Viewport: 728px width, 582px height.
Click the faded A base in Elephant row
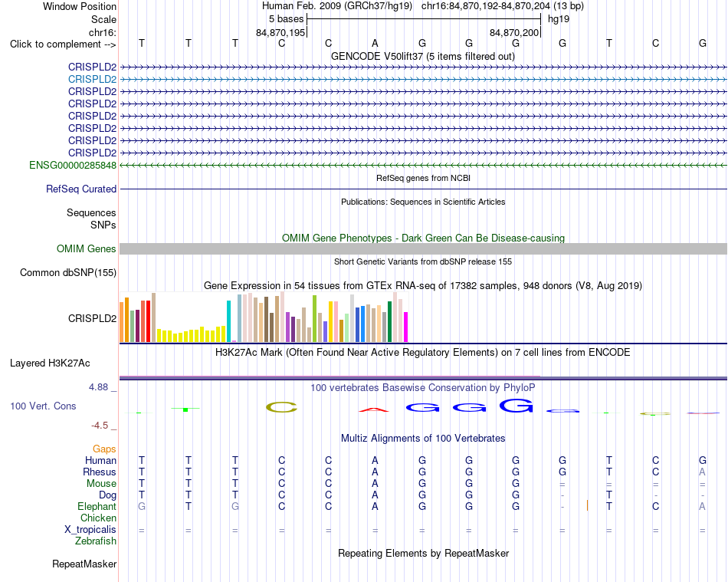point(702,506)
